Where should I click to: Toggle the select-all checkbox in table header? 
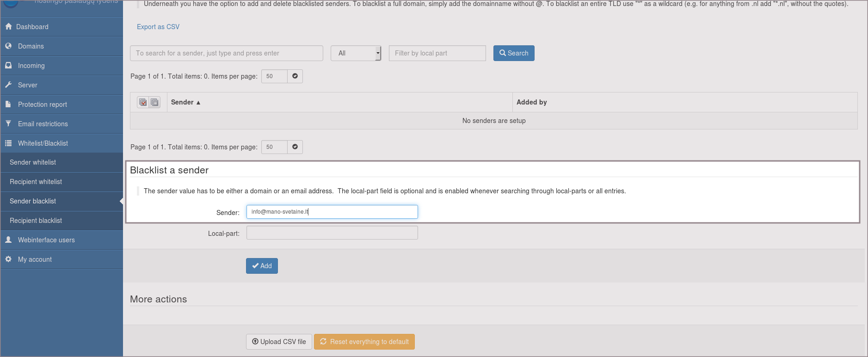143,102
